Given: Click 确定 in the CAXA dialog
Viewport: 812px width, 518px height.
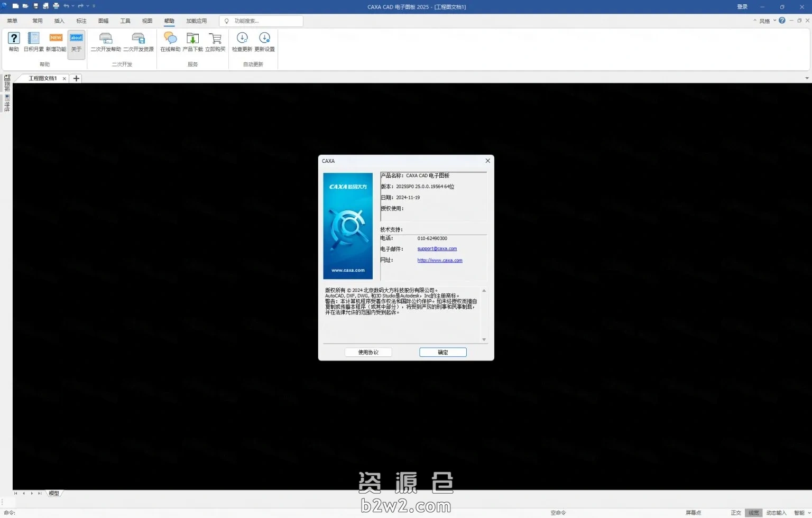Looking at the screenshot, I should (442, 352).
